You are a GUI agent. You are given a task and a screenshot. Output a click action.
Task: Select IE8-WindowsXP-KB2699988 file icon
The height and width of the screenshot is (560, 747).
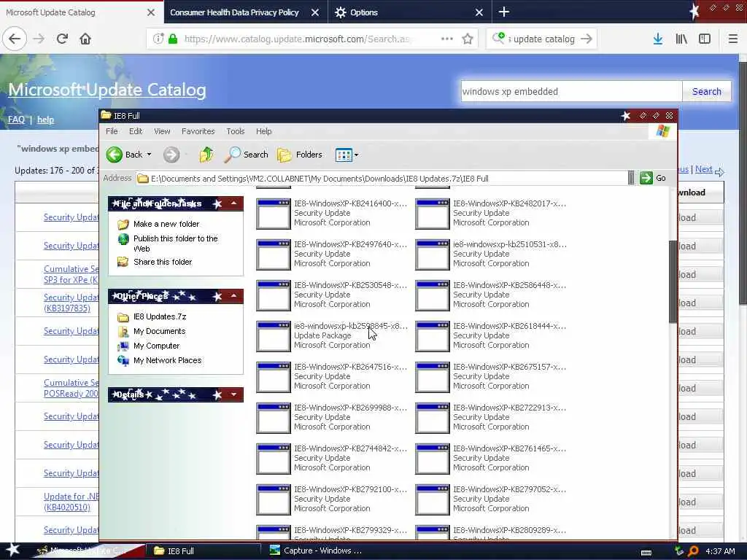(x=274, y=418)
